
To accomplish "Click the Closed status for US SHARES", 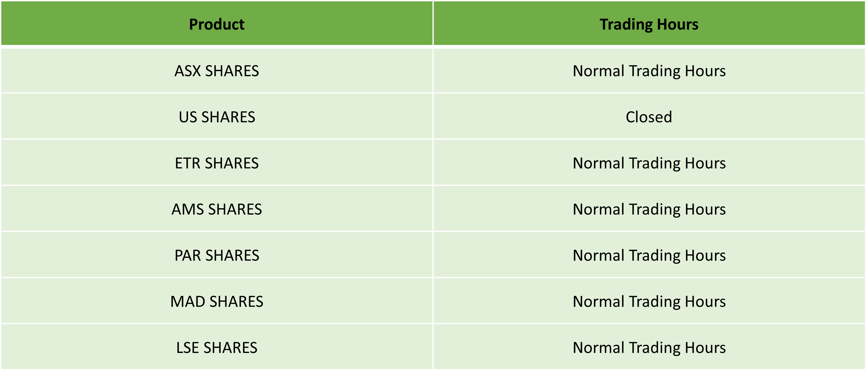I will (649, 117).
